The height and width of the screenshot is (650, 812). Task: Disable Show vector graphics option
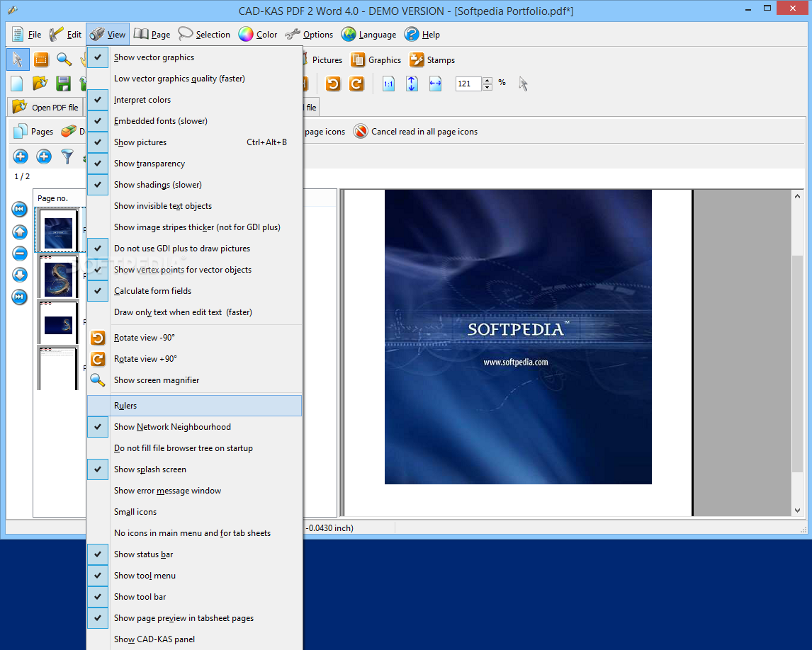(154, 57)
